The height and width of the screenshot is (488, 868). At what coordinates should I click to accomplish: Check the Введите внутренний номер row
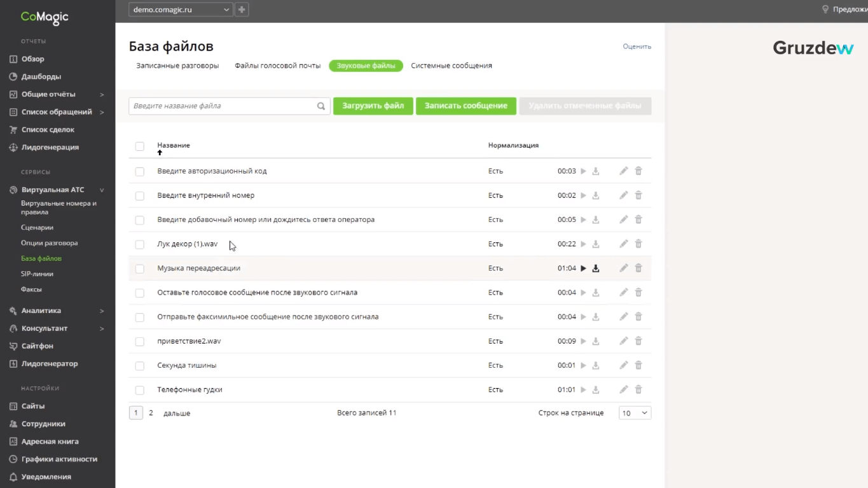tap(140, 196)
